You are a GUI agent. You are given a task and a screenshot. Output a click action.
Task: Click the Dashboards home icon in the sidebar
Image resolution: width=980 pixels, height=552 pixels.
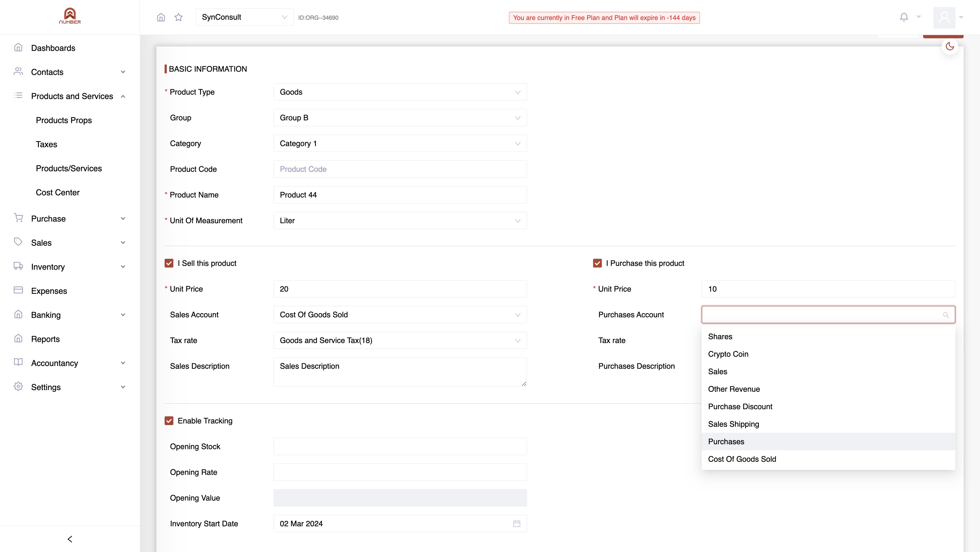(x=18, y=48)
